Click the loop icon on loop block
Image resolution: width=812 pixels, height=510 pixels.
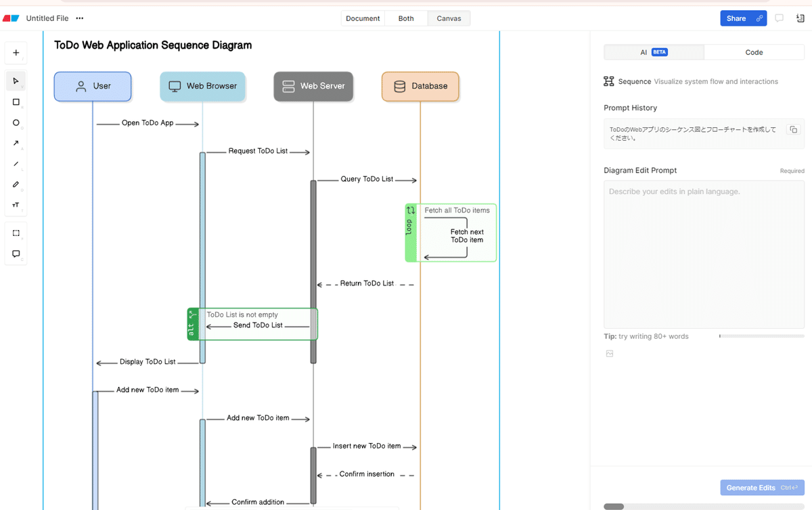point(411,210)
